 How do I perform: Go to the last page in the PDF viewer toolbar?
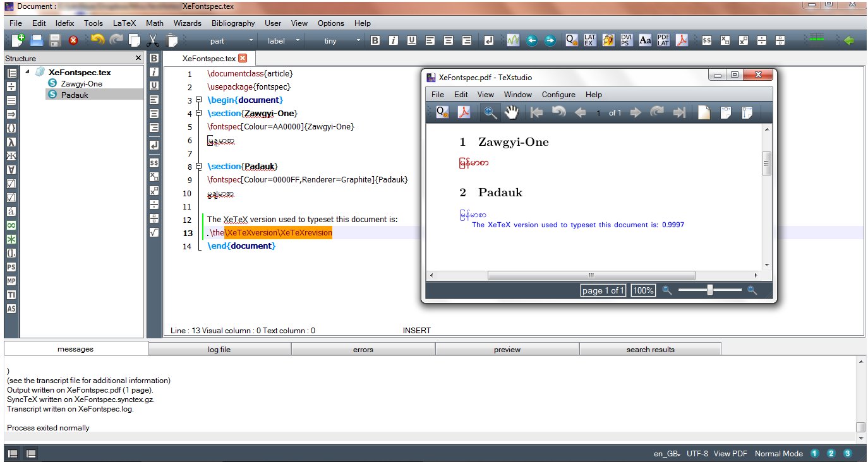click(680, 112)
